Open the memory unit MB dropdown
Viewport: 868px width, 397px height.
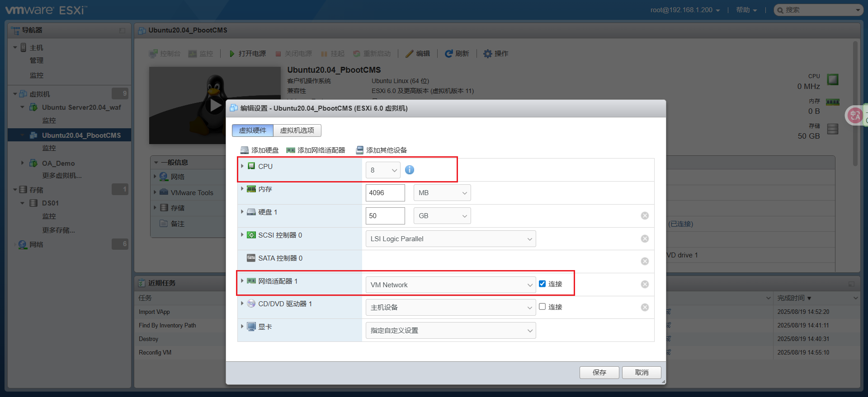point(442,193)
